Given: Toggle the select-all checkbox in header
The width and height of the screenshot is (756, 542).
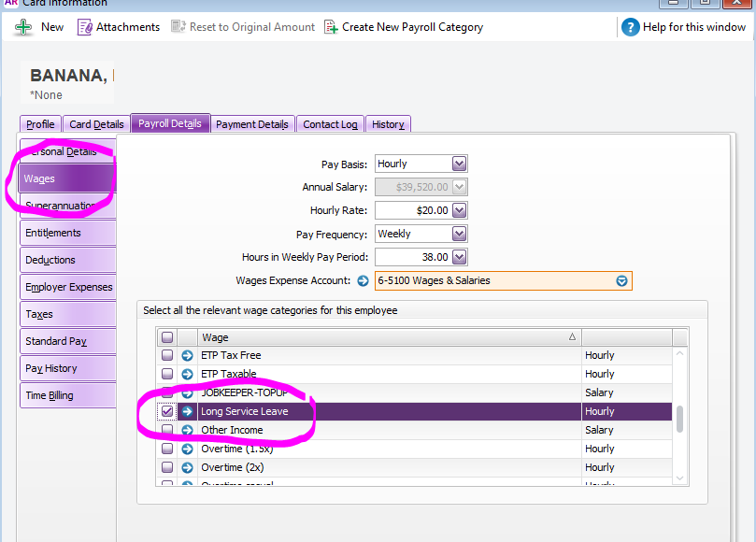Looking at the screenshot, I should [x=167, y=337].
